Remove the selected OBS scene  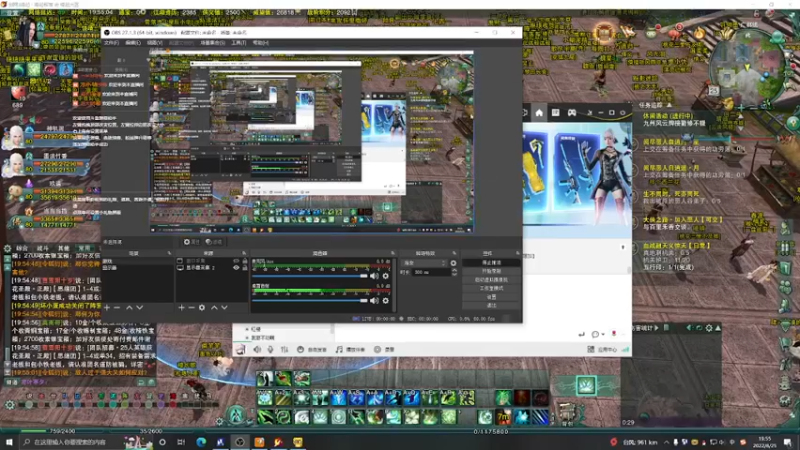pyautogui.click(x=117, y=308)
